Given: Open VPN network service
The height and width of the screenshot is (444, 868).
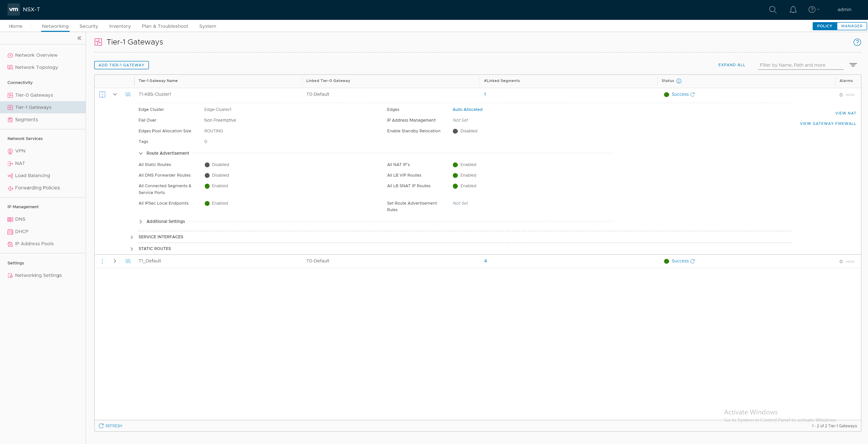Looking at the screenshot, I should (x=20, y=151).
